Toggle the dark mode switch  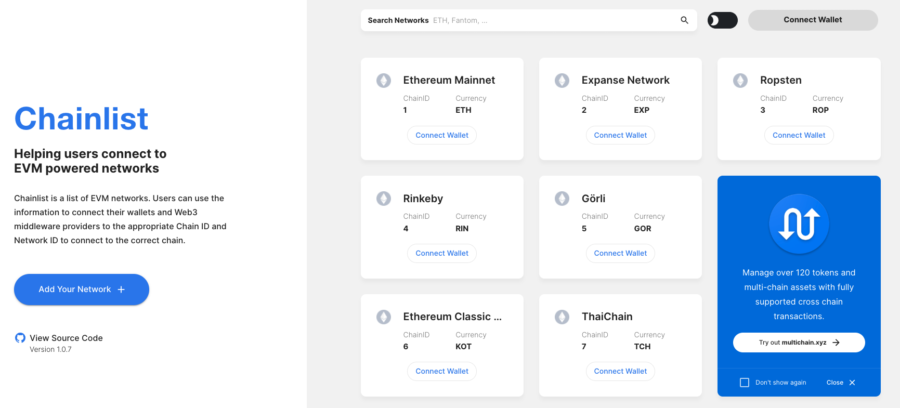coord(723,20)
